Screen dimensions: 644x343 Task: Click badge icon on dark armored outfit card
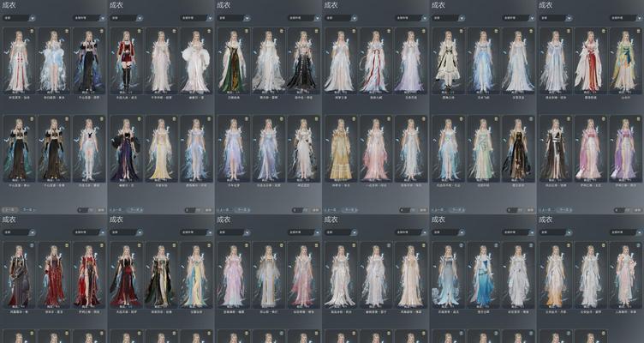tap(32, 245)
